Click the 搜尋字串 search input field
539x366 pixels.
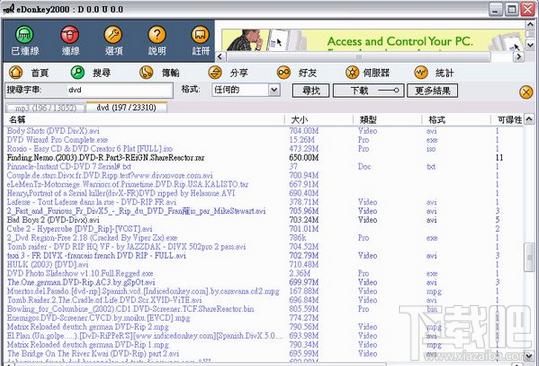click(120, 90)
